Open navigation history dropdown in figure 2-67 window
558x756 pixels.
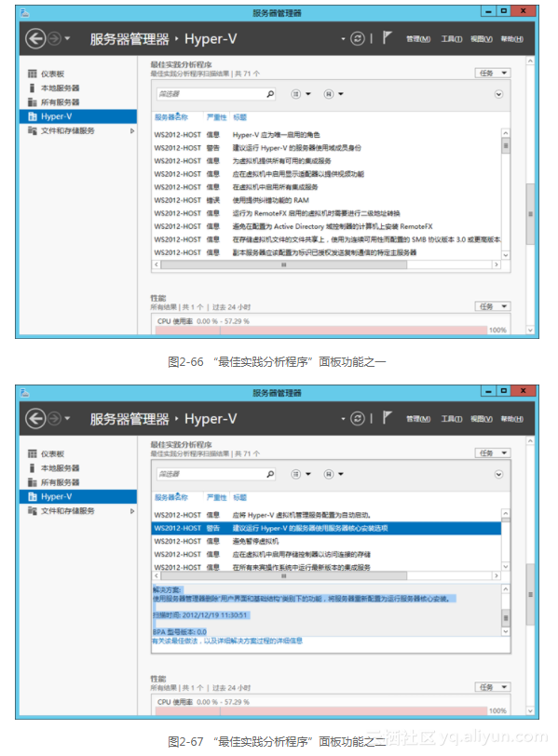point(67,419)
